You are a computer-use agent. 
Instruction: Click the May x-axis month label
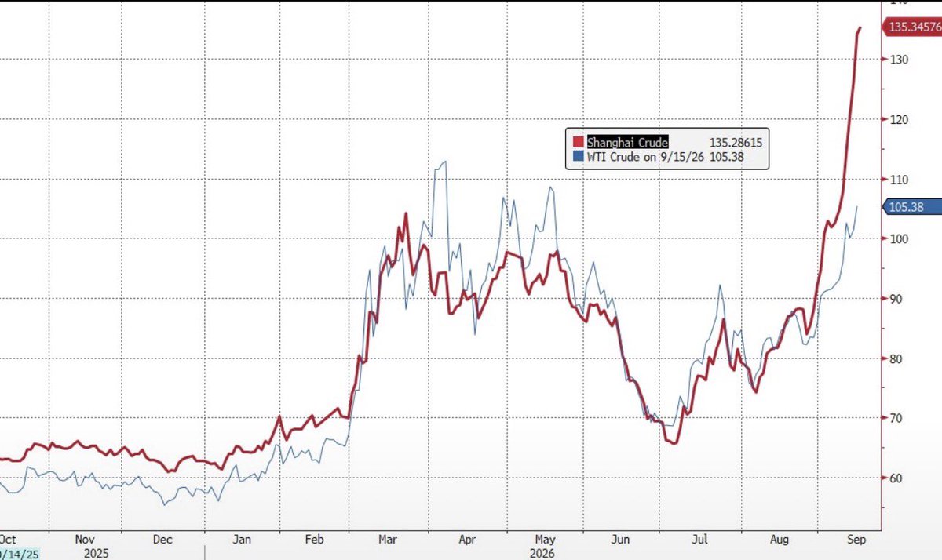(x=543, y=540)
